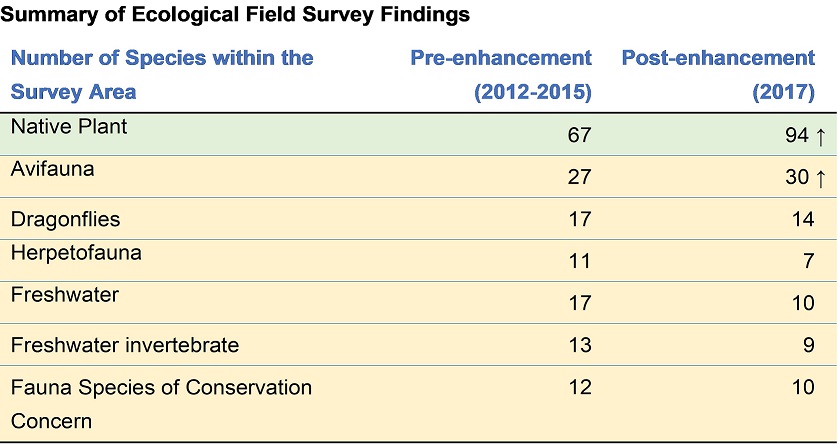Select the 'Native Plant' row label
Image resolution: width=838 pixels, height=444 pixels.
click(69, 126)
